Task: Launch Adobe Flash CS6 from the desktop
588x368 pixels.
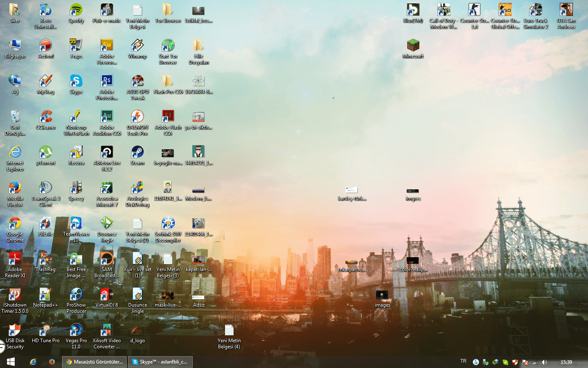Action: coord(168,123)
